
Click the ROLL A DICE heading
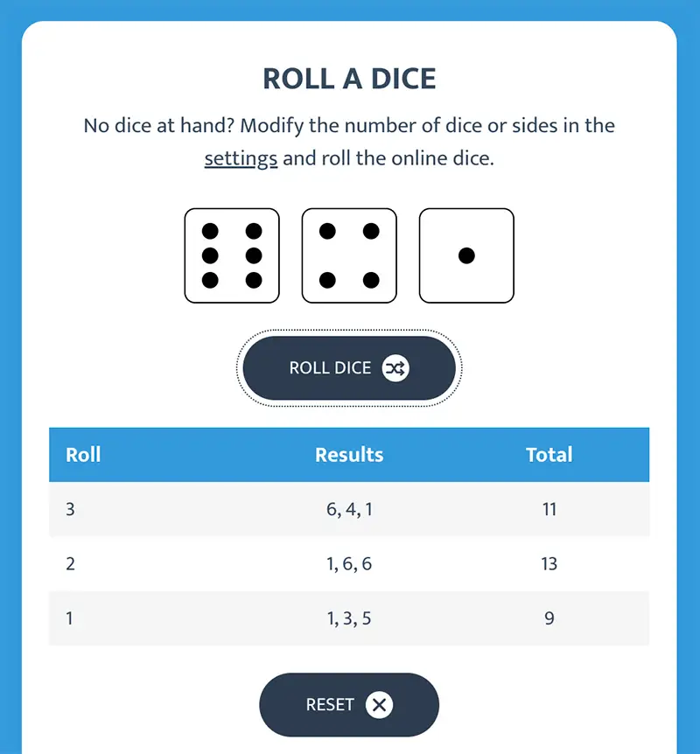pos(349,79)
